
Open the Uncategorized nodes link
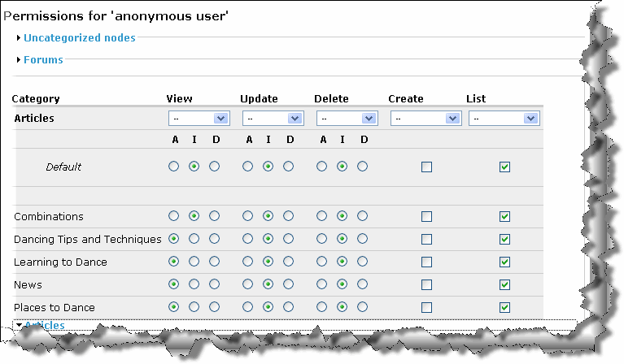click(80, 37)
